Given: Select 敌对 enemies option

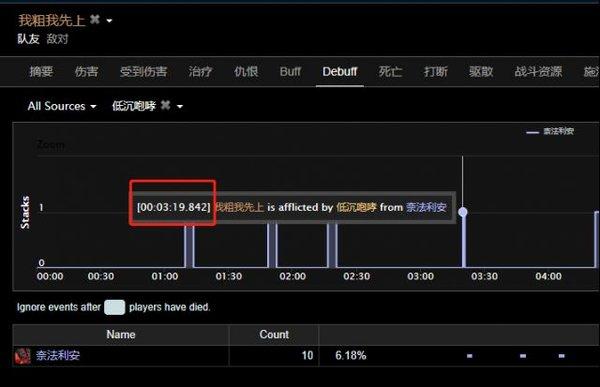Looking at the screenshot, I should (57, 39).
